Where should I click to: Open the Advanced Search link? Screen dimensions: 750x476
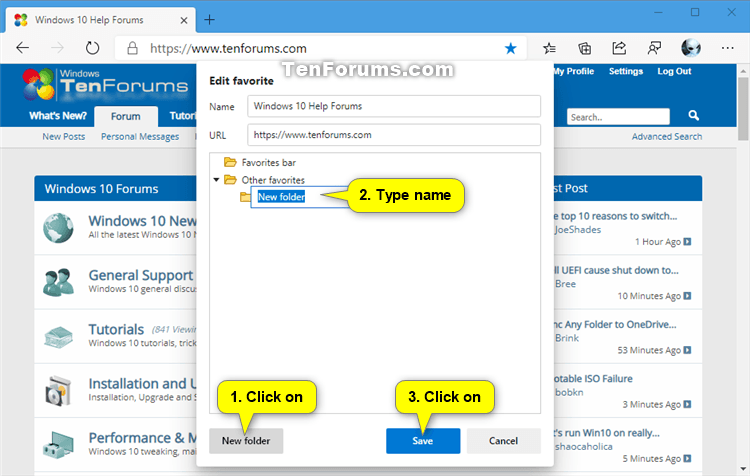pos(667,136)
